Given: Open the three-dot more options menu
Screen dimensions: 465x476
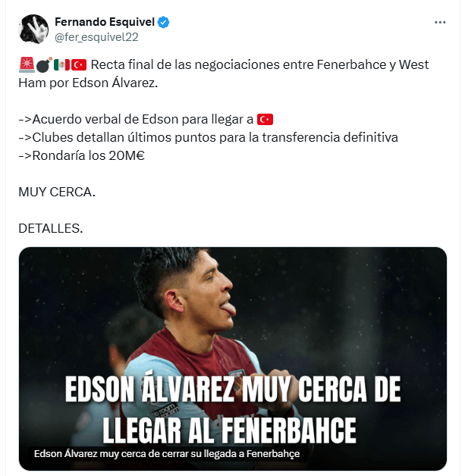Looking at the screenshot, I should point(440,23).
